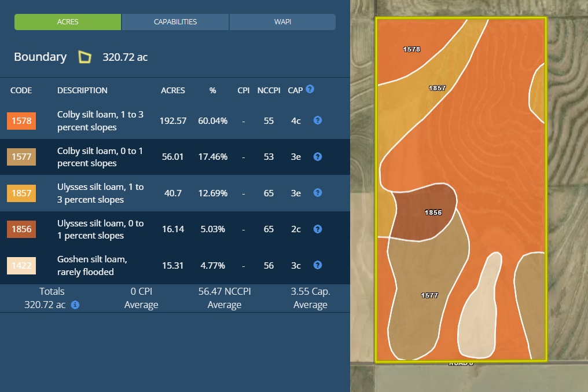Viewport: 588px width, 392px height.
Task: Switch to the CAPABILITIES tab
Action: point(175,22)
